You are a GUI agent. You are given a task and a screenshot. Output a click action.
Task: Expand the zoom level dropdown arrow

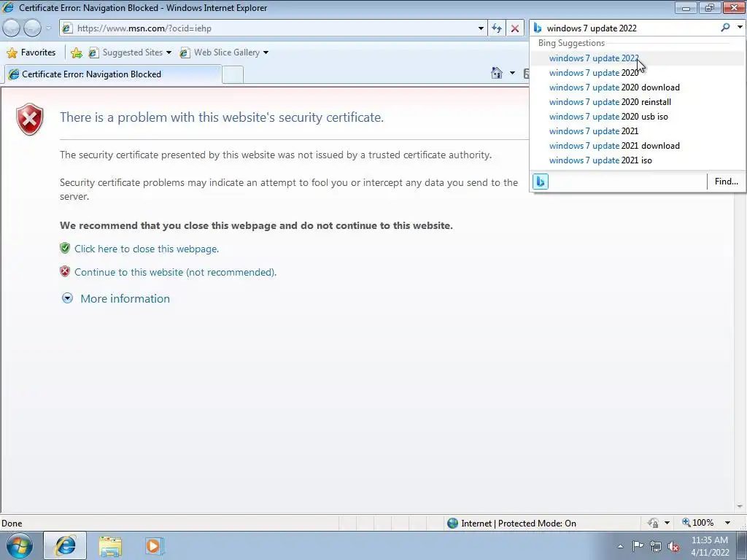coord(727,523)
